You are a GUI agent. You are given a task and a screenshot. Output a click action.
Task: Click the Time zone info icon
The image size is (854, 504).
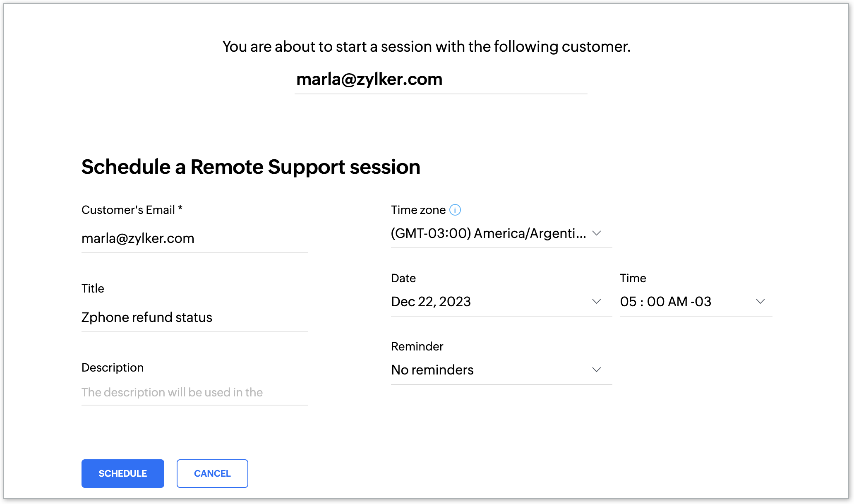455,210
